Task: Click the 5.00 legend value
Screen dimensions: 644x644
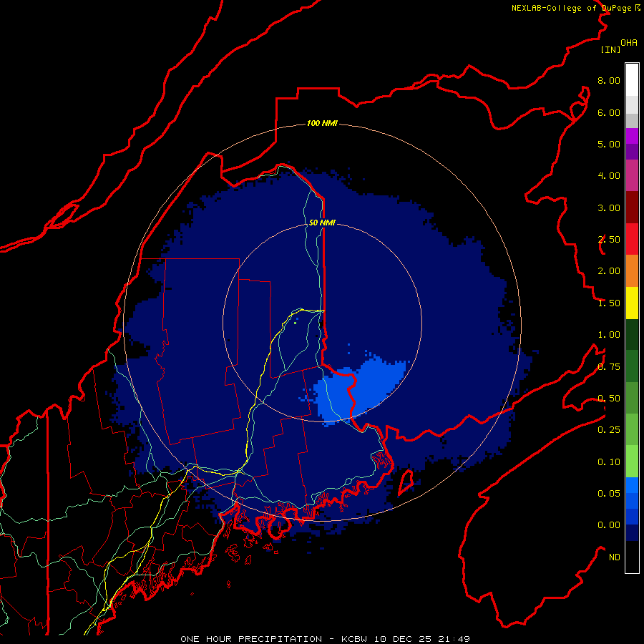Action: 609,144
